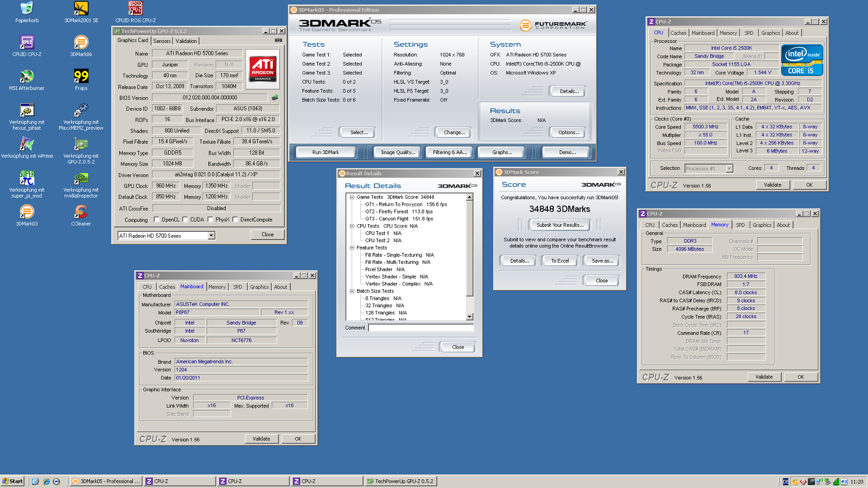868x488 pixels.
Task: Select 'GT3 - Canyon Flight' result row
Action: coord(399,219)
